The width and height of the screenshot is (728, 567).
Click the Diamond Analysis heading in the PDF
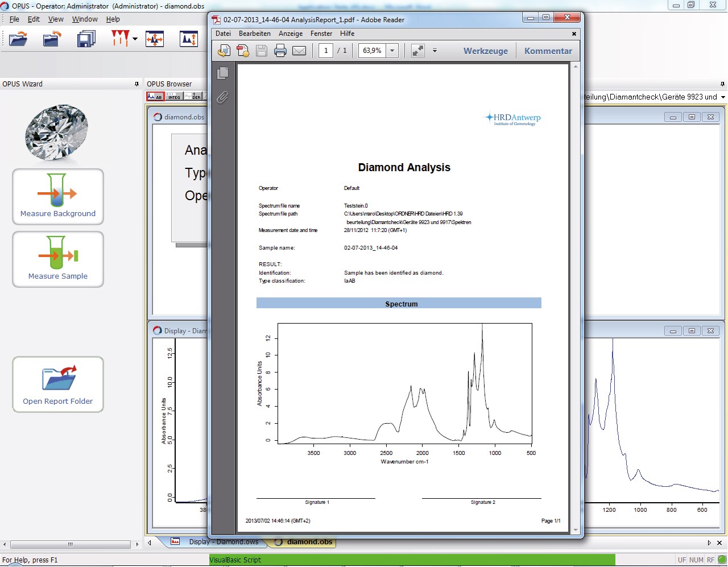point(404,167)
